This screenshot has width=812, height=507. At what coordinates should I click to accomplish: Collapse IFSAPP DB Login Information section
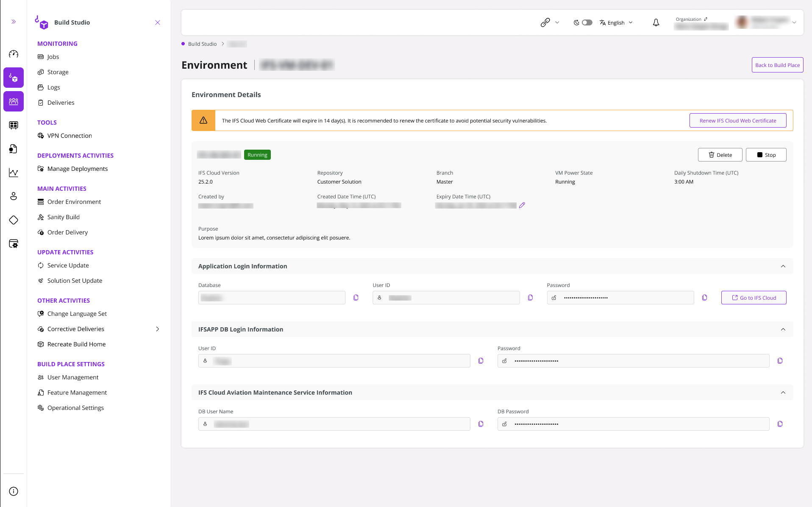click(783, 329)
